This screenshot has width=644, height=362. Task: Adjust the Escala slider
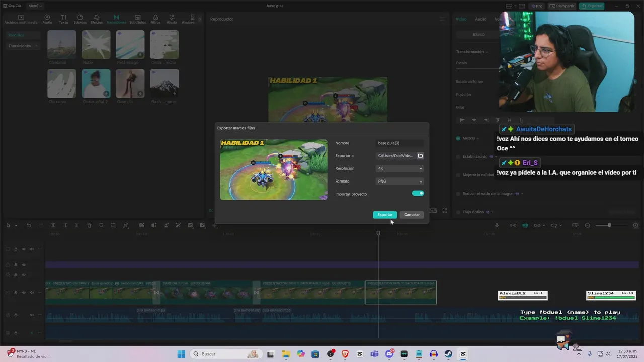point(478,69)
